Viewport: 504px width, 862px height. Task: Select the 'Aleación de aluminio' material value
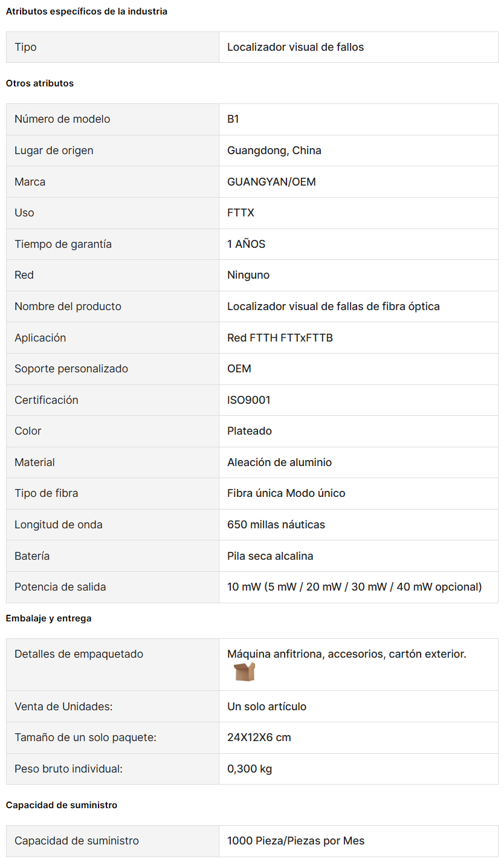pyautogui.click(x=279, y=462)
